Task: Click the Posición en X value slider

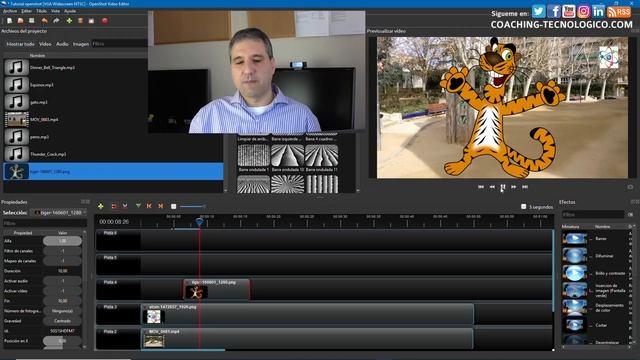Action: tap(62, 341)
